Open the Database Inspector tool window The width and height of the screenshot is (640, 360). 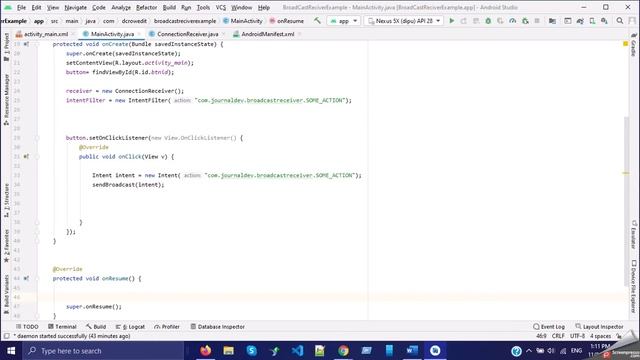pos(218,327)
